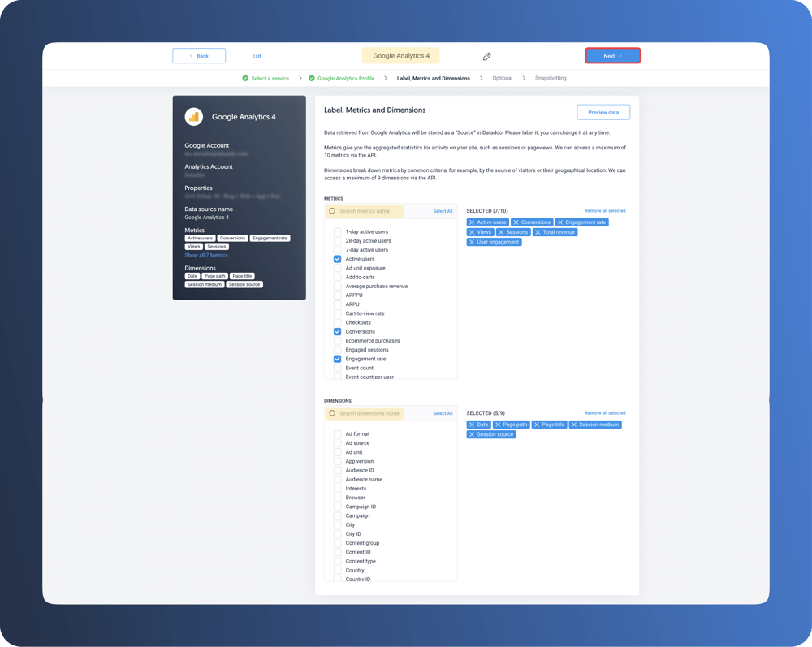Image resolution: width=812 pixels, height=647 pixels.
Task: Expand Show all 7 Metrics
Action: [206, 255]
